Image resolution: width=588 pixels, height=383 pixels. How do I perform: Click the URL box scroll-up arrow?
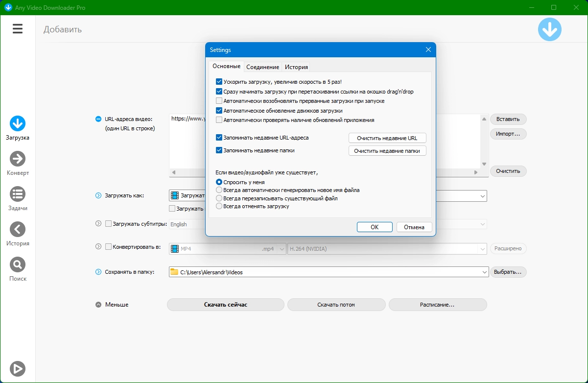pyautogui.click(x=484, y=119)
